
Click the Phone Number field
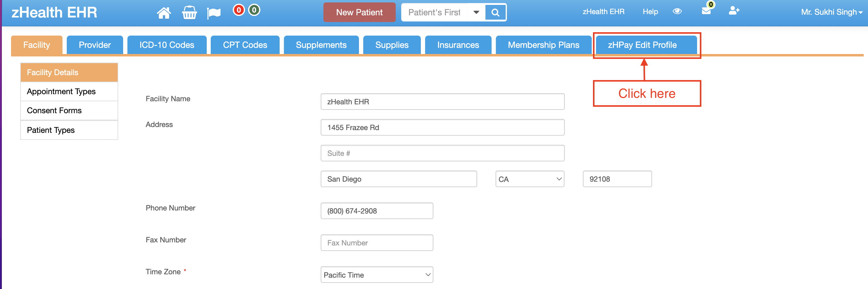click(377, 211)
